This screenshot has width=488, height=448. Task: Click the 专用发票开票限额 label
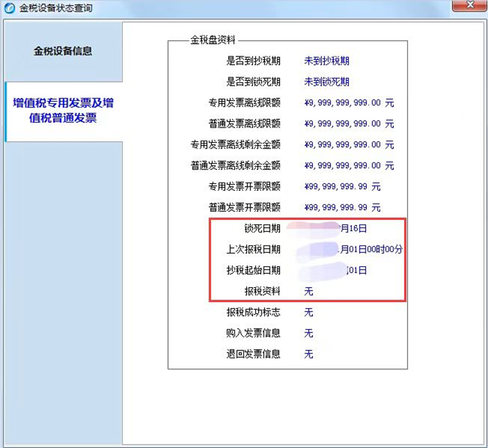click(244, 187)
